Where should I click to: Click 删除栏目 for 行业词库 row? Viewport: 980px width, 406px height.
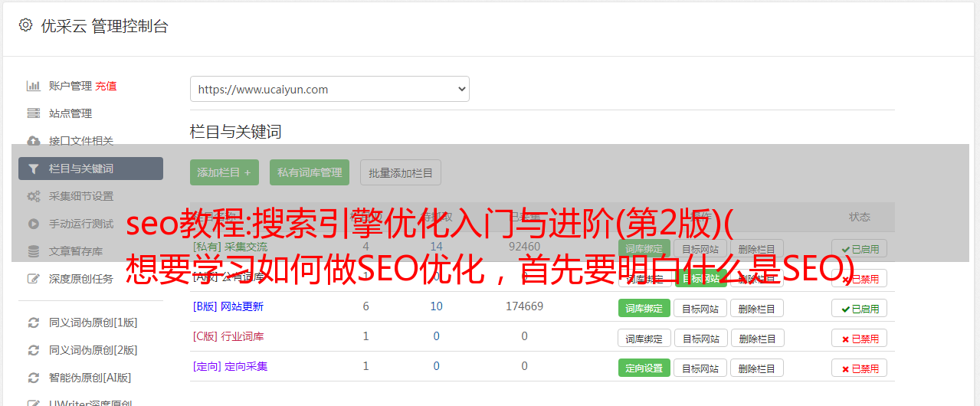pos(757,338)
